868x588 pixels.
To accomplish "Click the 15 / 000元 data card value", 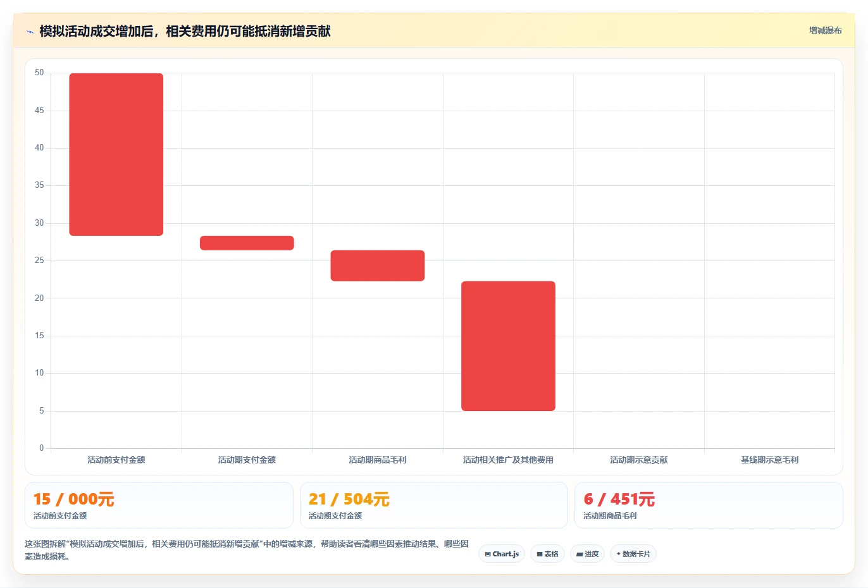I will (73, 499).
